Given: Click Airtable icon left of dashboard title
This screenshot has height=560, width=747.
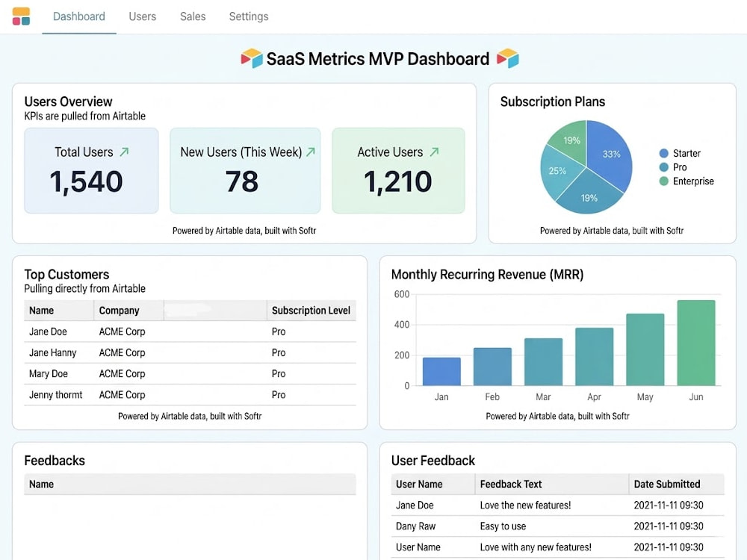Looking at the screenshot, I should pyautogui.click(x=252, y=58).
